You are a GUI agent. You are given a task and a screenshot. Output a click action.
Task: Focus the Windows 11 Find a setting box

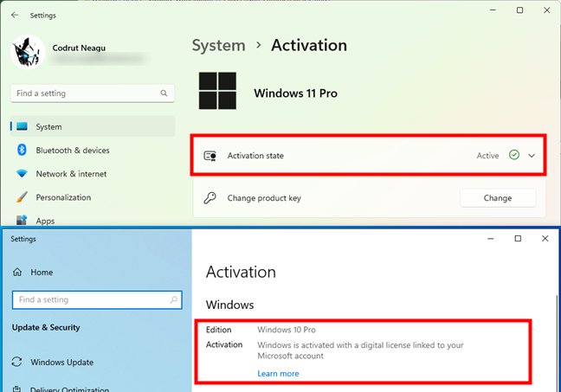click(93, 93)
